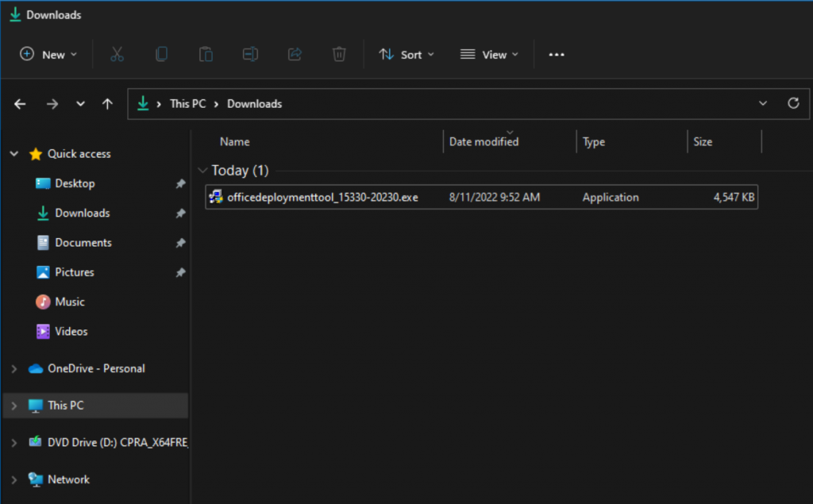This screenshot has height=504, width=813.
Task: Go back with the left arrow
Action: coord(20,104)
